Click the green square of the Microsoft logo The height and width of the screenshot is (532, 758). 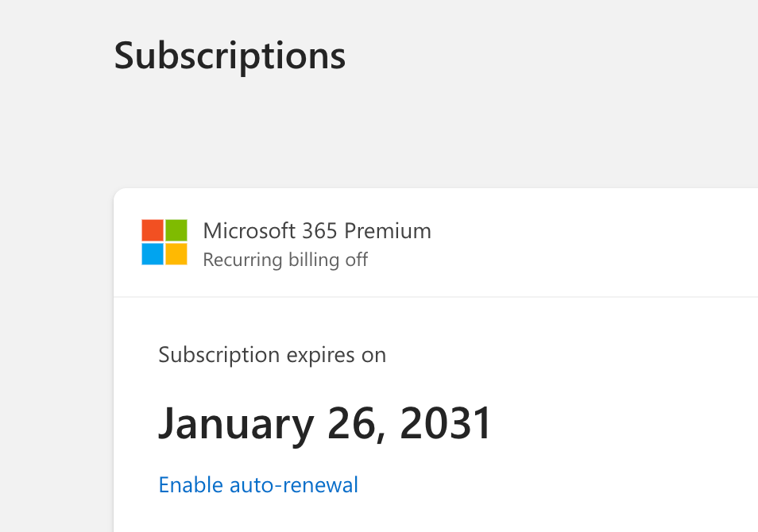pos(176,230)
